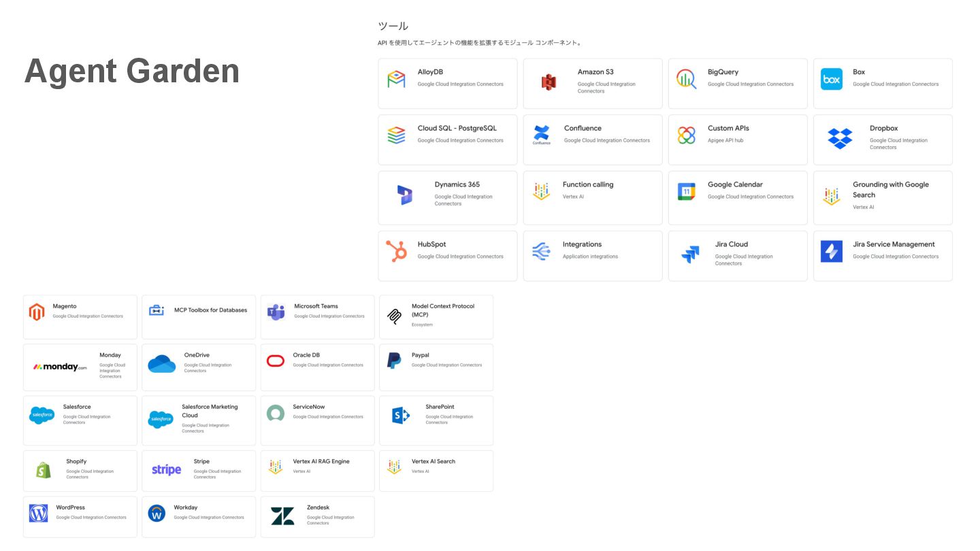Click the Apigee API hub subtitle
This screenshot has height=551, width=980.
[725, 140]
